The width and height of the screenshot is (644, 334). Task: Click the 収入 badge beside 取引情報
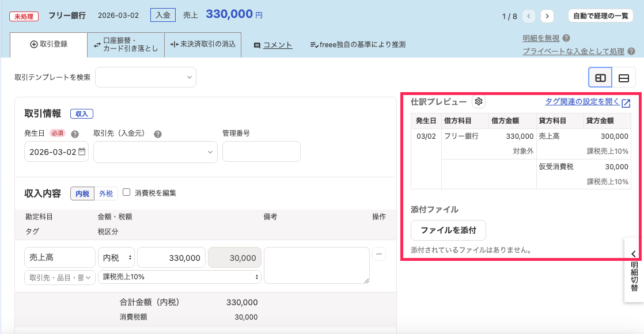82,114
